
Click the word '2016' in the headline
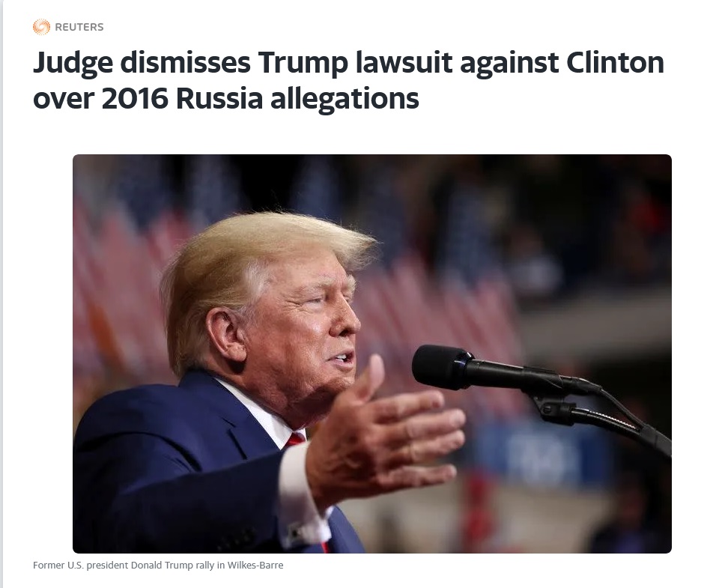point(135,98)
